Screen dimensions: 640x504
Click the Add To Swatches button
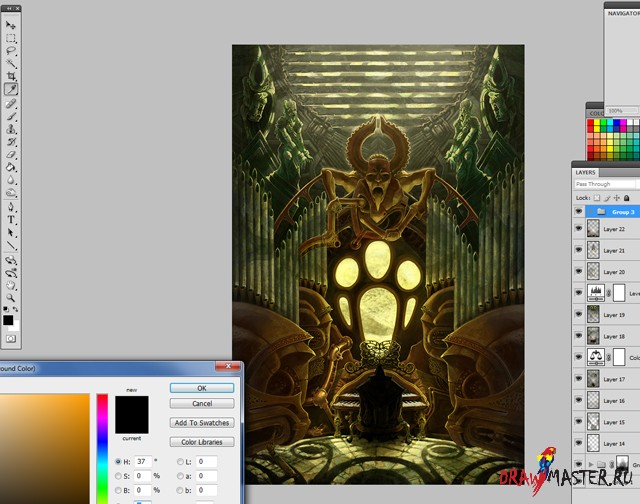202,423
